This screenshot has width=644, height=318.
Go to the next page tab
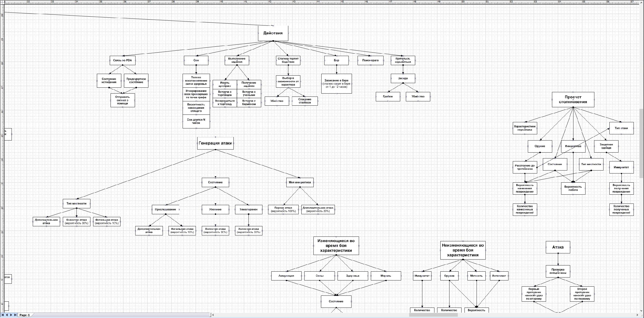(11, 315)
